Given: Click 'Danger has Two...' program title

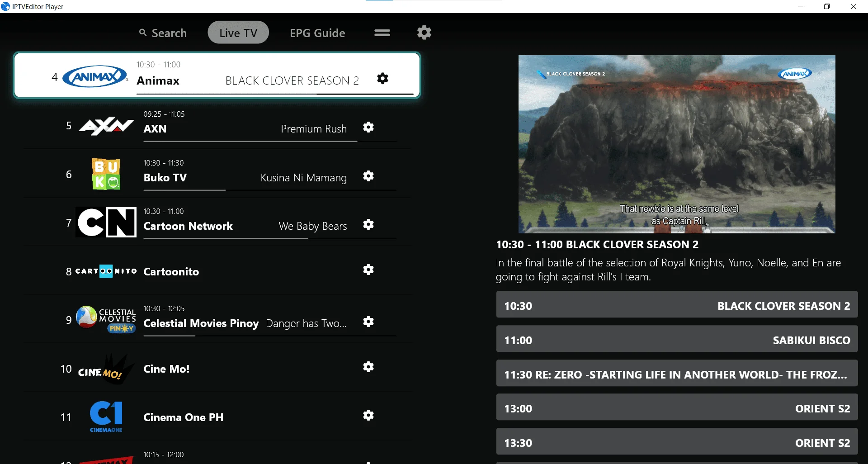Looking at the screenshot, I should (307, 323).
